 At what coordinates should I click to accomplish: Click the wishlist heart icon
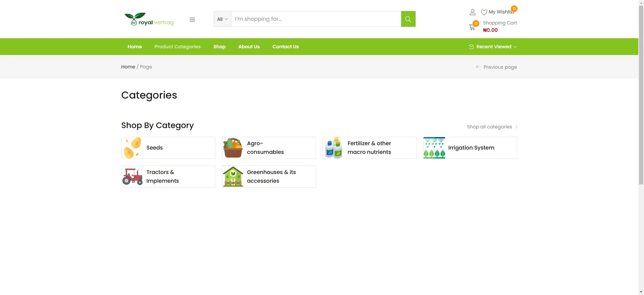click(484, 12)
